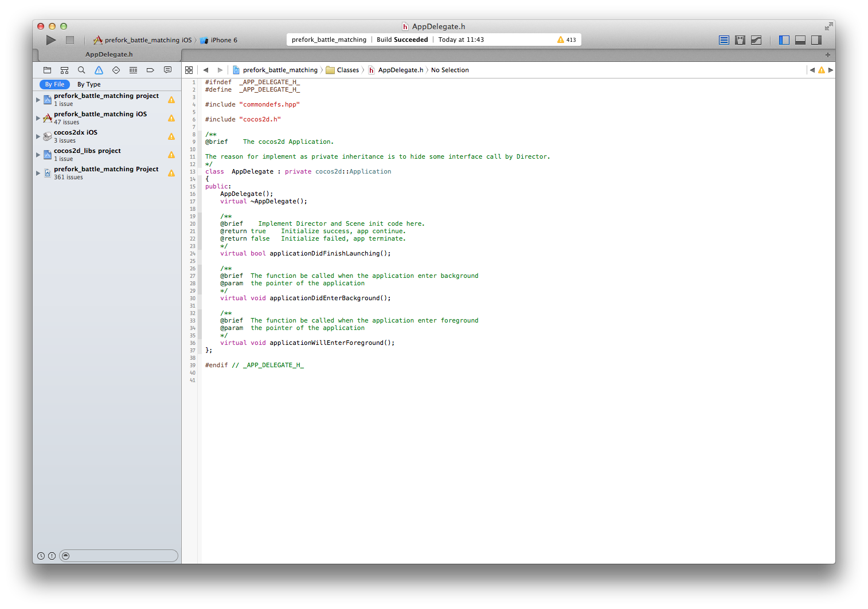Open the No Selection symbol menu

pyautogui.click(x=450, y=70)
